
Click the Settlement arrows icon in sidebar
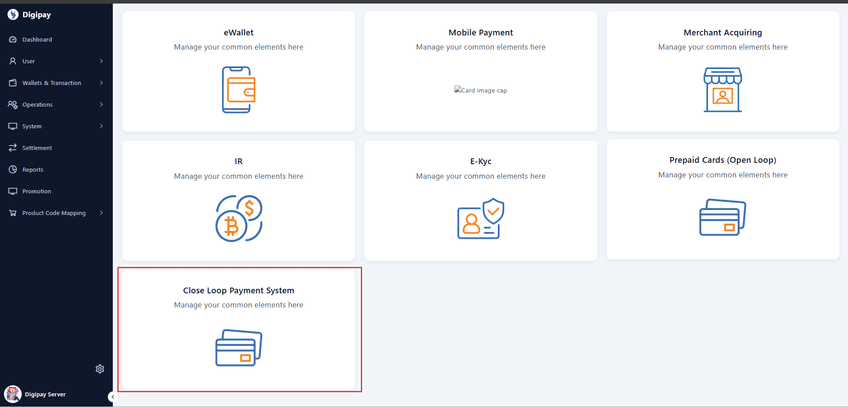tap(13, 148)
